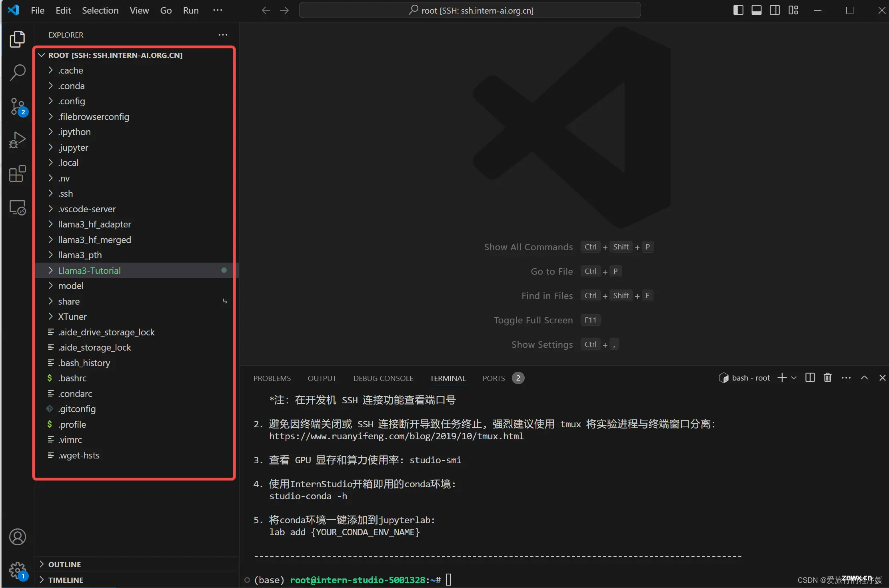
Task: Kill terminal with trash icon
Action: pos(827,378)
